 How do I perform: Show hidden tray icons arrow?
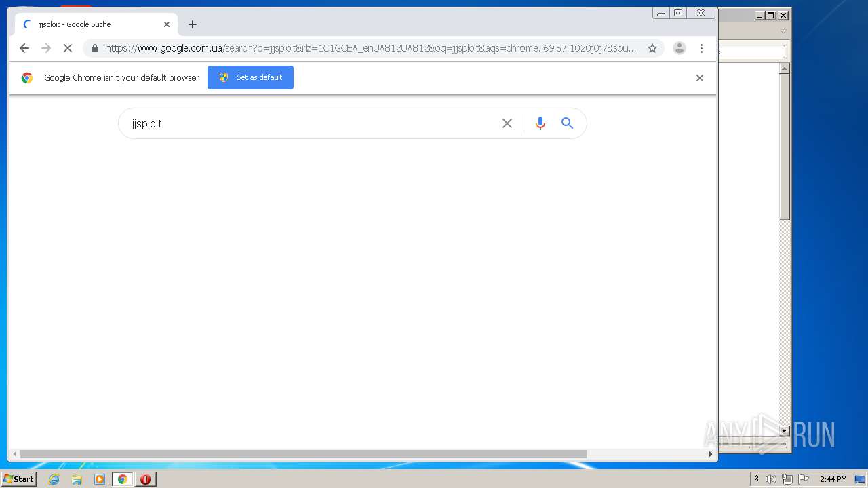point(757,479)
